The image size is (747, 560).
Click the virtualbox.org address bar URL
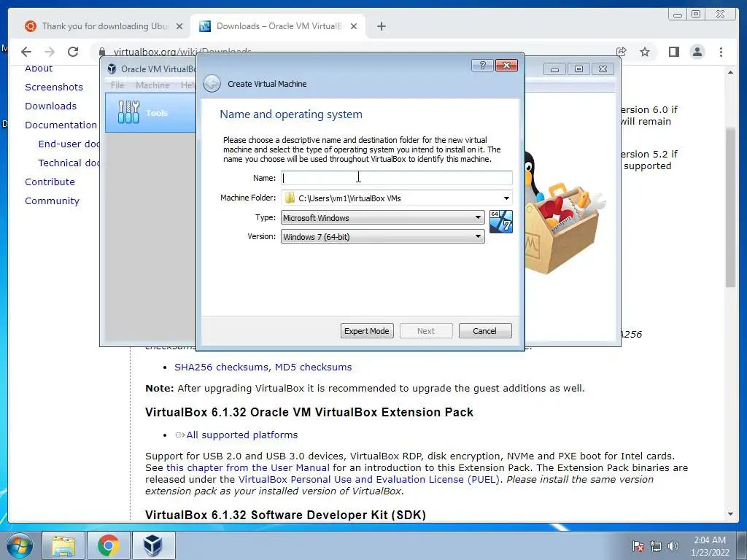(182, 51)
